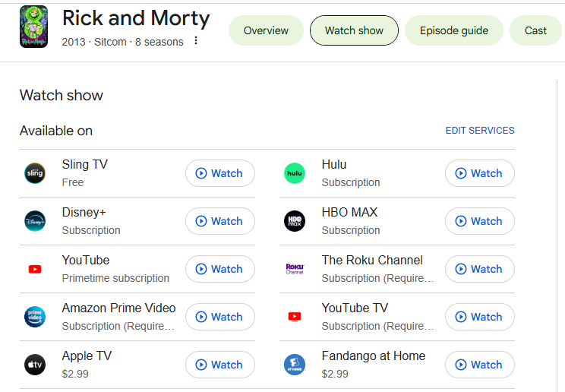Click the 'Primetime subscription' label
565x392 pixels.
115,278
